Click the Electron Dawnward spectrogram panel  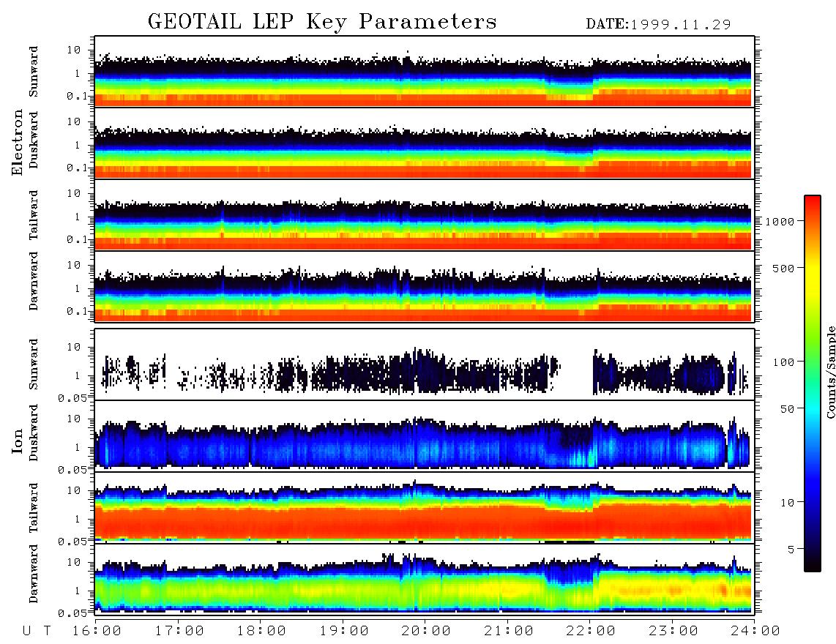(x=425, y=286)
